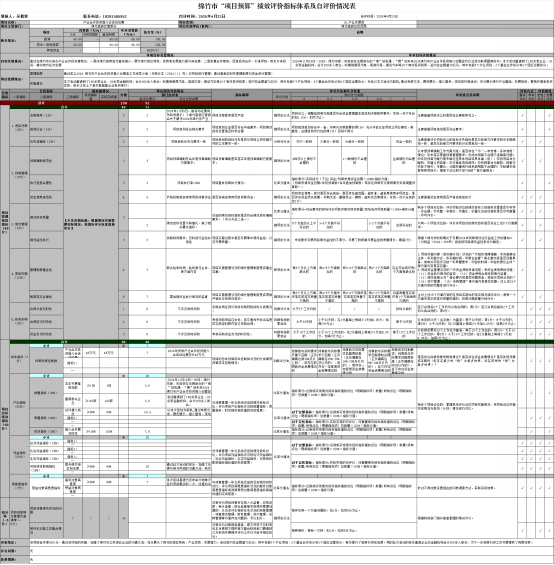This screenshot has height=565, width=554.
Task: Select the first dark green subtotal band
Action: click(282, 107)
